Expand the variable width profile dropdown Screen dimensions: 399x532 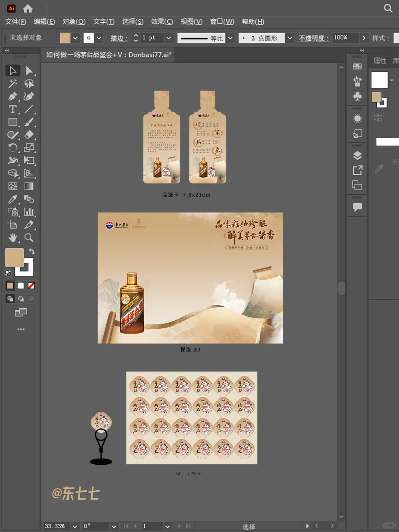click(230, 38)
